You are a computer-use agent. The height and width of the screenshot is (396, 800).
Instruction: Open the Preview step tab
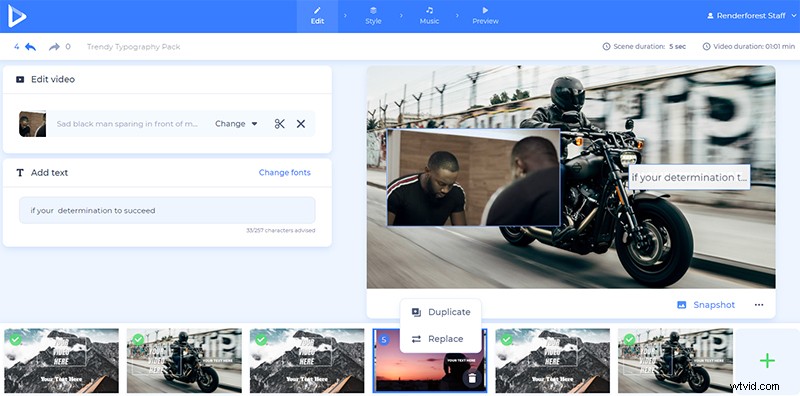pyautogui.click(x=485, y=16)
